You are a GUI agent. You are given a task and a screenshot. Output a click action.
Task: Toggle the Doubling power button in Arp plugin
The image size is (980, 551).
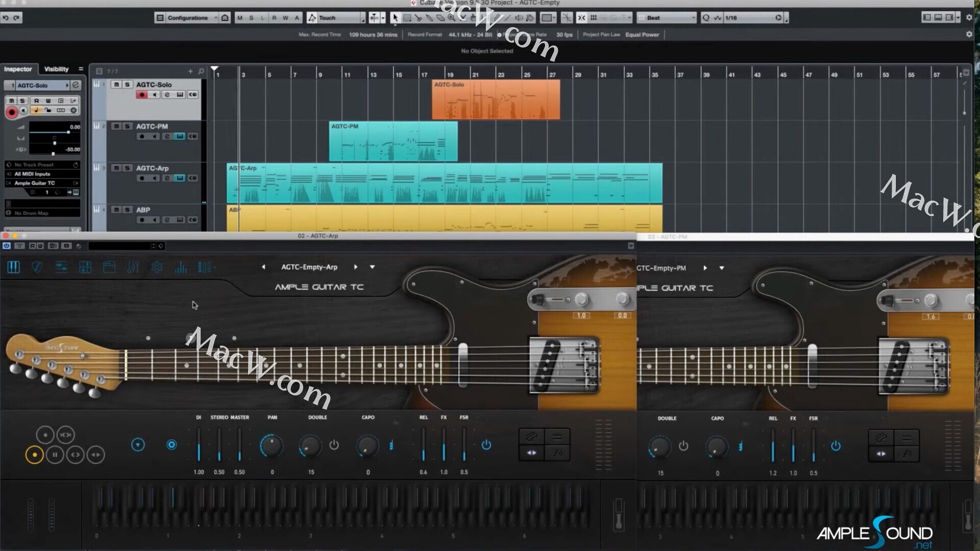pos(334,445)
